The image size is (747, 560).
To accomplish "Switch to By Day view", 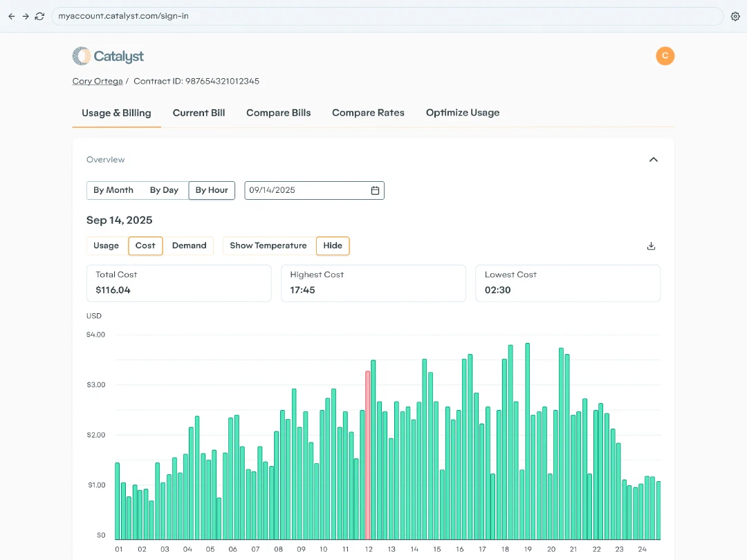I will click(x=164, y=190).
